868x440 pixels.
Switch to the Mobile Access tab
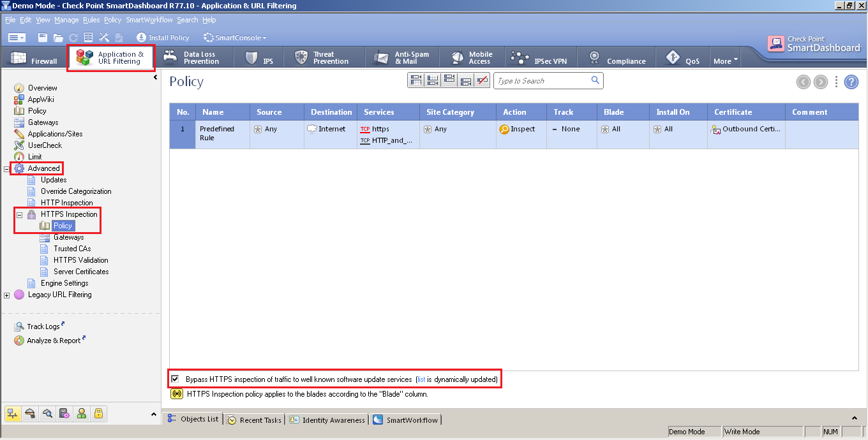click(x=472, y=58)
